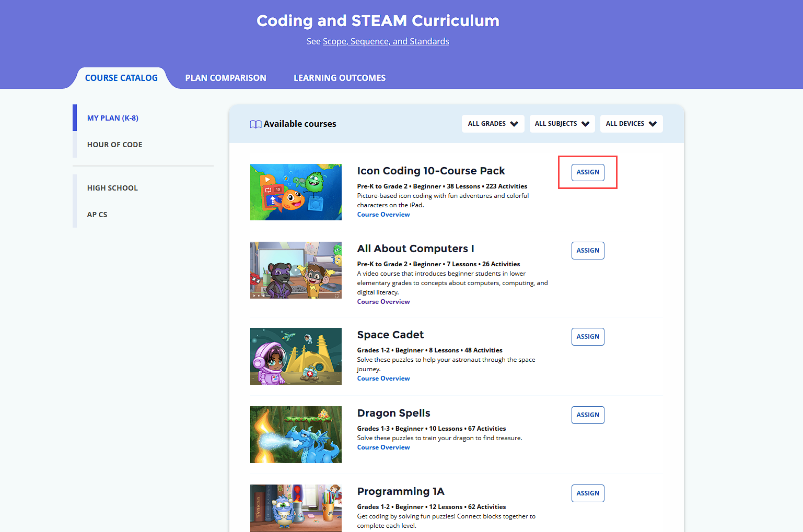Viewport: 803px width, 532px height.
Task: Click the All About Computers I thumbnail
Action: click(x=296, y=270)
